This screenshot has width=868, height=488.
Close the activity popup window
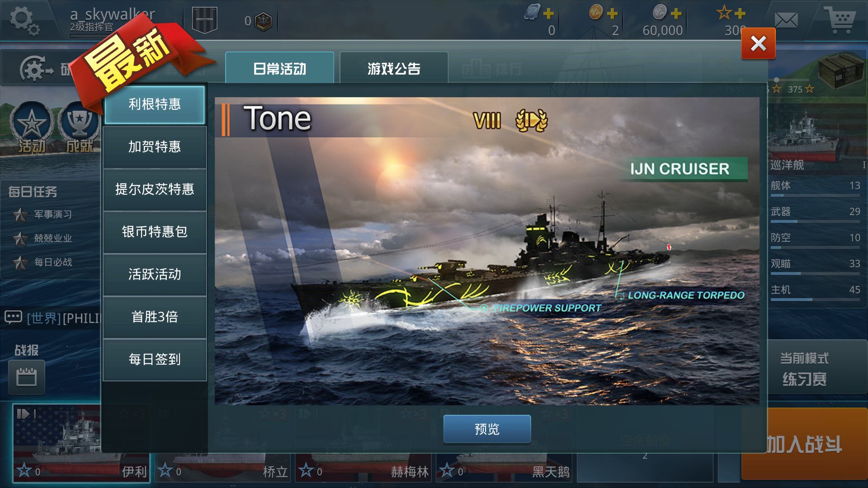(x=758, y=43)
